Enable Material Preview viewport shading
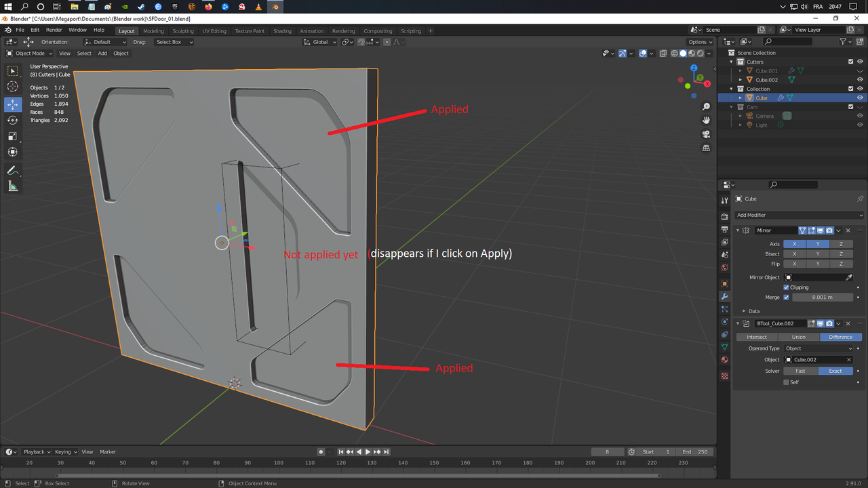868x488 pixels. pos(691,54)
